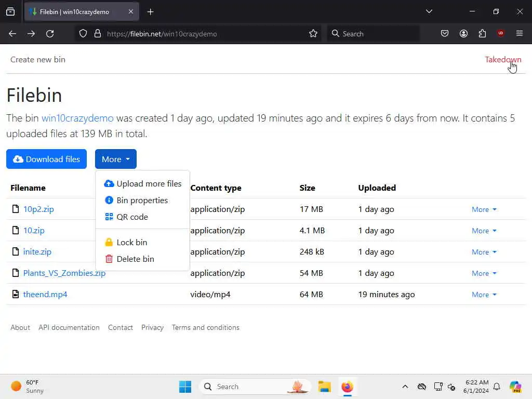Select Bin properties from menu
This screenshot has width=532, height=399.
point(142,200)
